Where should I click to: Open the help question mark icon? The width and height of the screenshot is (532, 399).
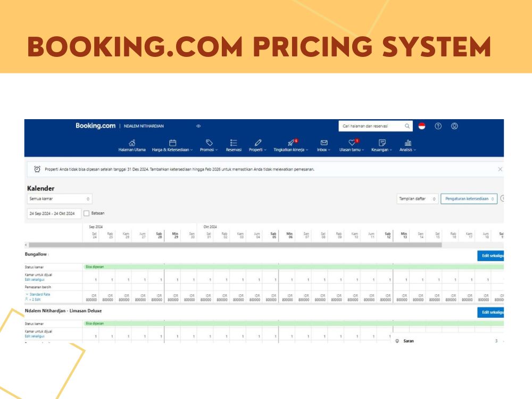tap(438, 126)
